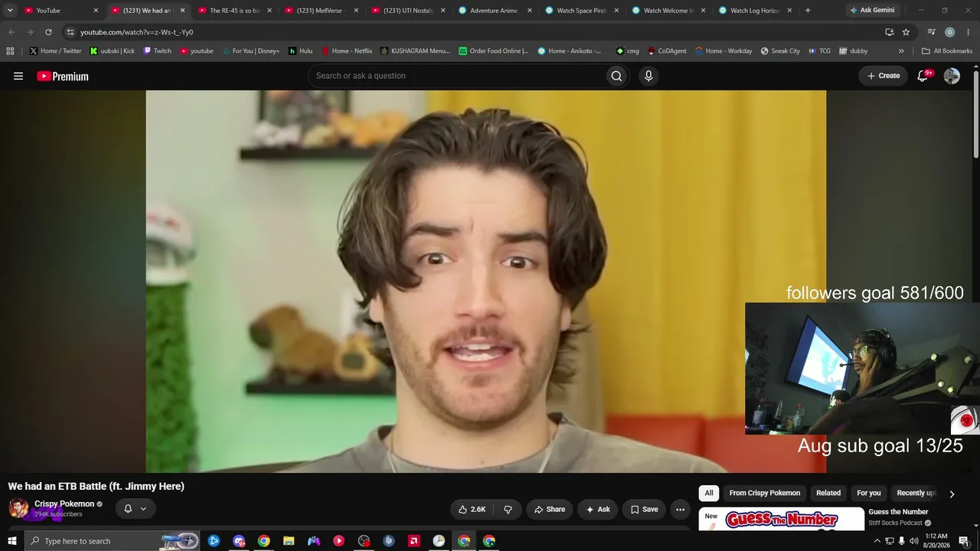This screenshot has width=980, height=551.
Task: Open YouTube notifications bell
Action: pos(923,76)
